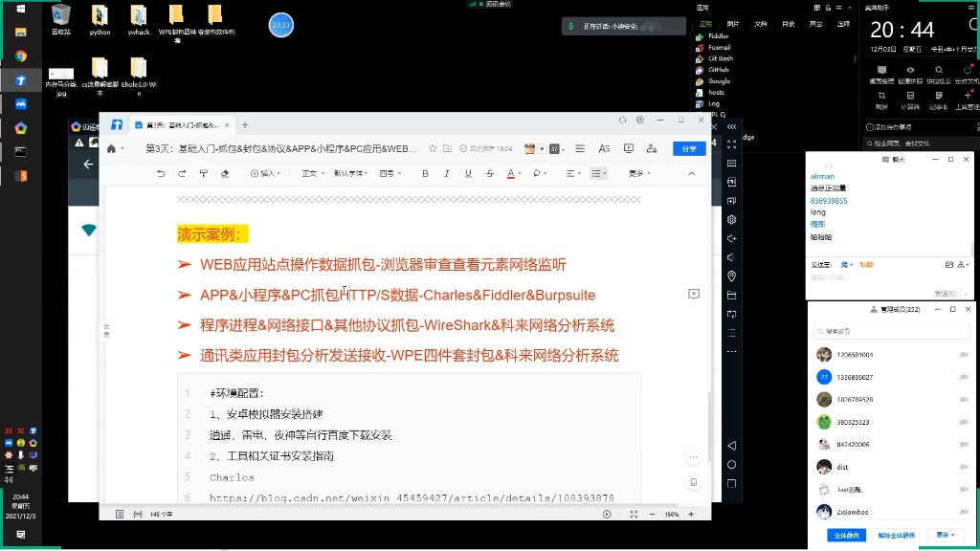Add a comment using the right-margin icon
The height and width of the screenshot is (551, 980).
coord(694,294)
